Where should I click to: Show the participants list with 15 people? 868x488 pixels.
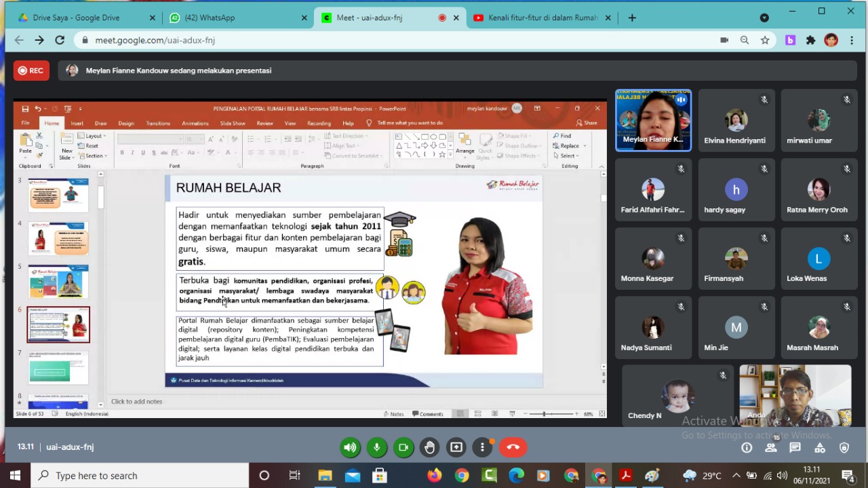(771, 448)
